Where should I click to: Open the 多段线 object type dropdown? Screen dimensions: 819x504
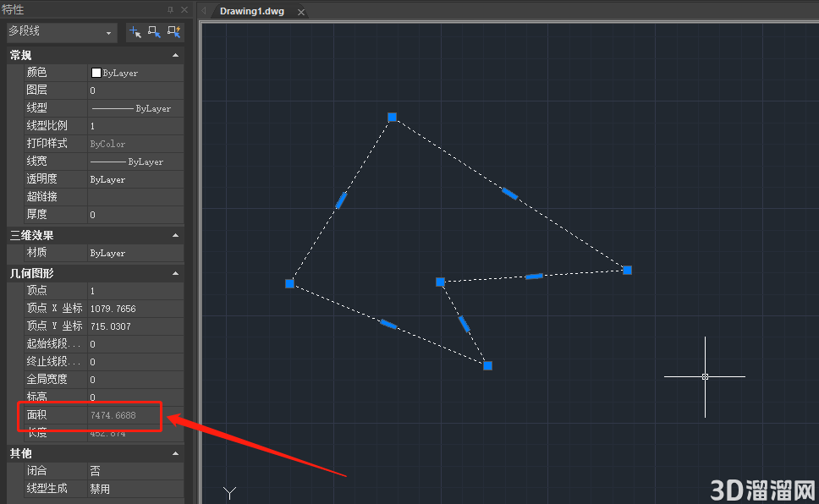(61, 32)
